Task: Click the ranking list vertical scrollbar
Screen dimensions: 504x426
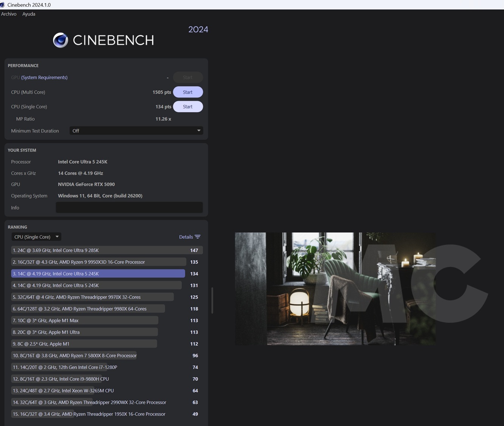Action: 212,300
